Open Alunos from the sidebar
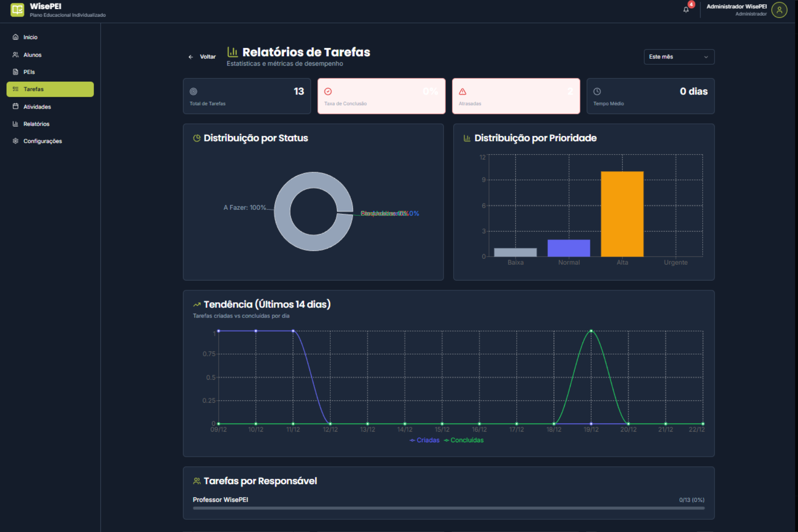798x532 pixels. click(32, 55)
